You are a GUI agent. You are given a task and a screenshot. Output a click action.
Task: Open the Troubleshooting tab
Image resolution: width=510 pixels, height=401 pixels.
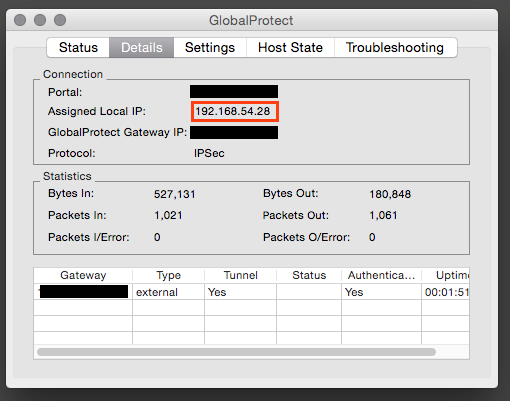click(x=395, y=48)
